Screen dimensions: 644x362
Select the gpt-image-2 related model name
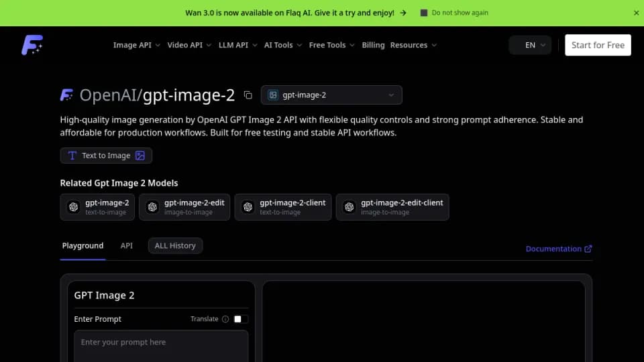click(x=107, y=202)
